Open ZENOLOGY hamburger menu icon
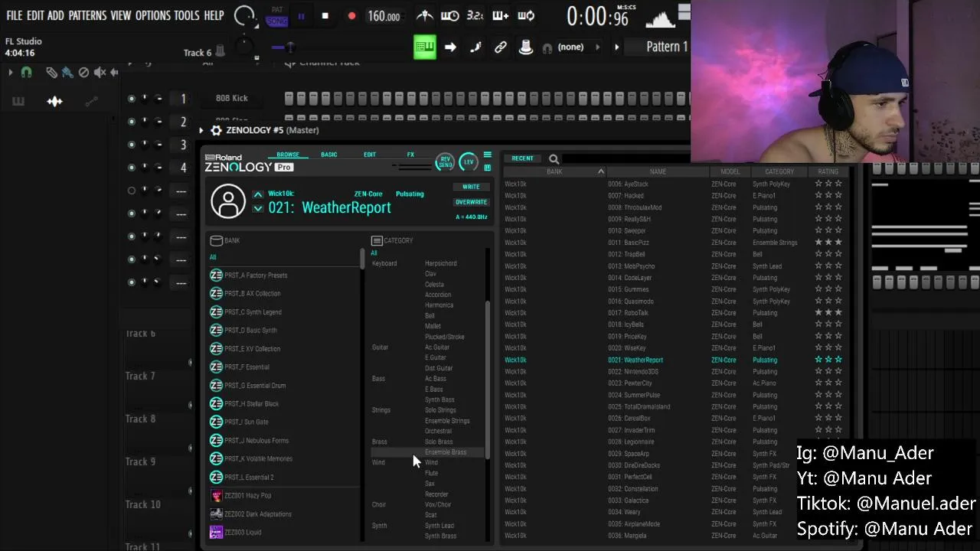Image resolution: width=980 pixels, height=551 pixels. click(x=488, y=155)
